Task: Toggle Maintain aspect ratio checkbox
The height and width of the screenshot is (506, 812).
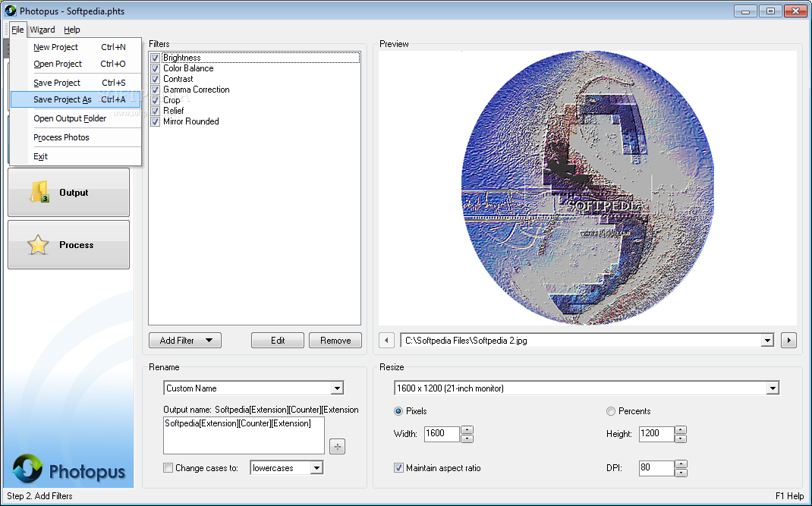Action: pos(398,467)
